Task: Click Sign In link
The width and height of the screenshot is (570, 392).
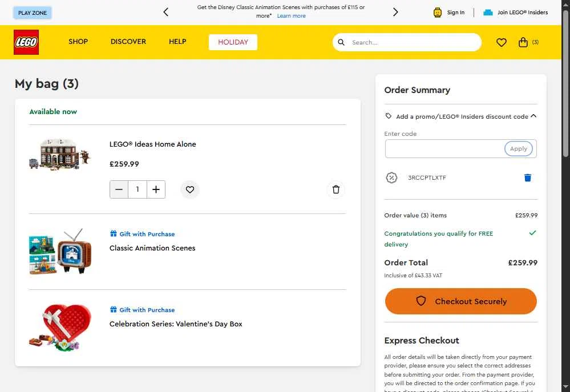Action: (x=455, y=13)
